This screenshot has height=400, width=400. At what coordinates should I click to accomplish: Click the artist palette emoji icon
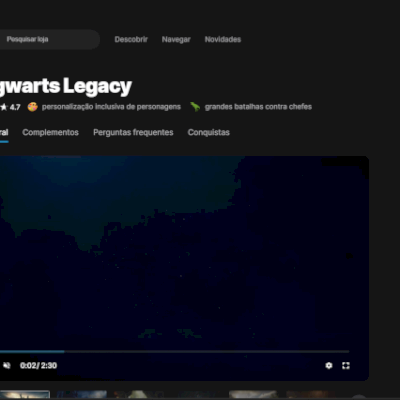click(32, 107)
